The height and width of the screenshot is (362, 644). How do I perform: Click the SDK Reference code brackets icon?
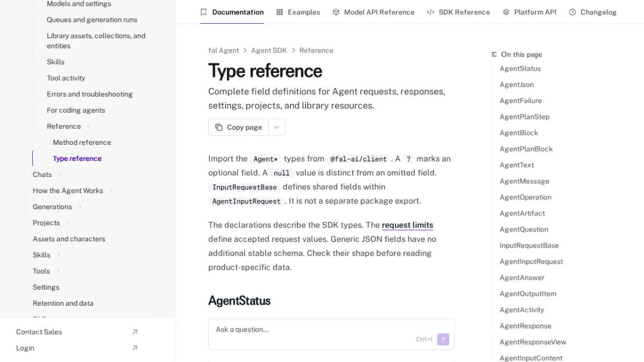430,12
